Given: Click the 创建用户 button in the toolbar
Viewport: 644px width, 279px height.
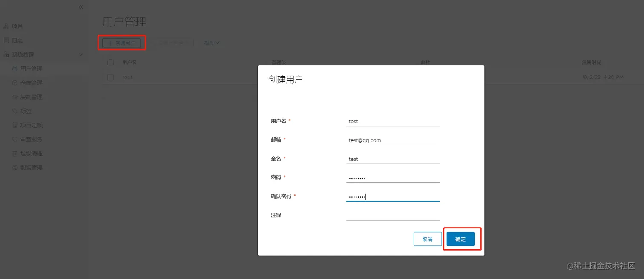Looking at the screenshot, I should click(121, 43).
